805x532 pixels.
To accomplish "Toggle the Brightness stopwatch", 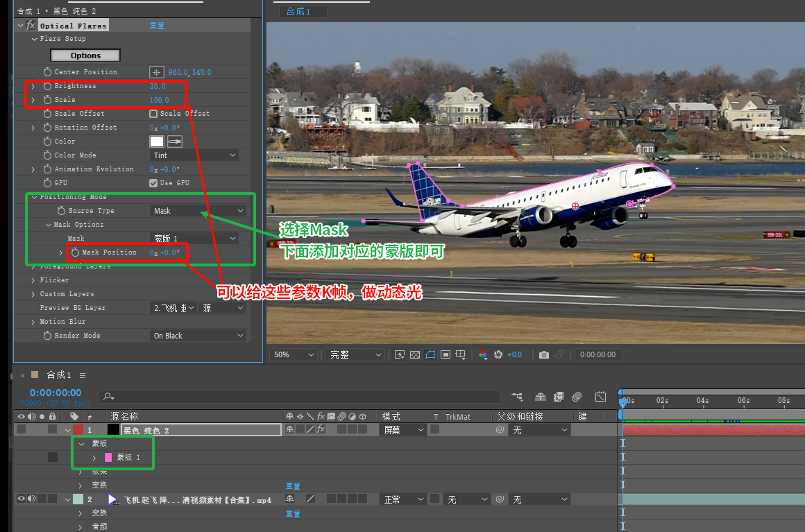I will (47, 86).
